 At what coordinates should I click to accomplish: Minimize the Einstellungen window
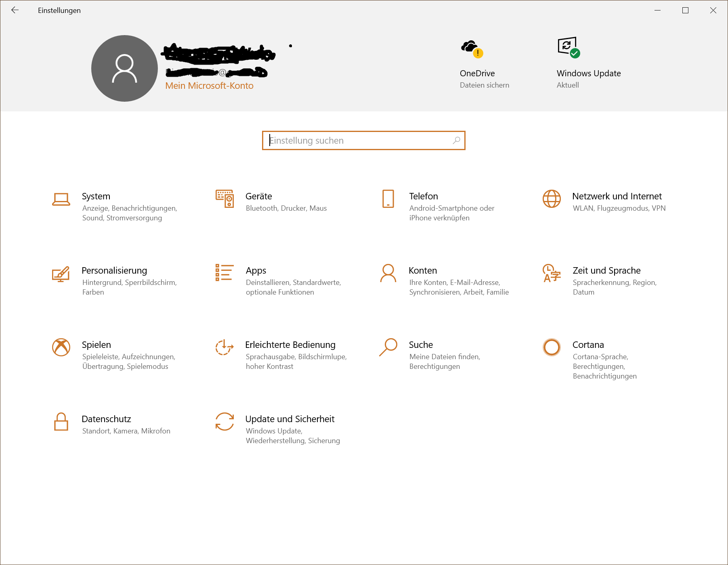(x=657, y=10)
